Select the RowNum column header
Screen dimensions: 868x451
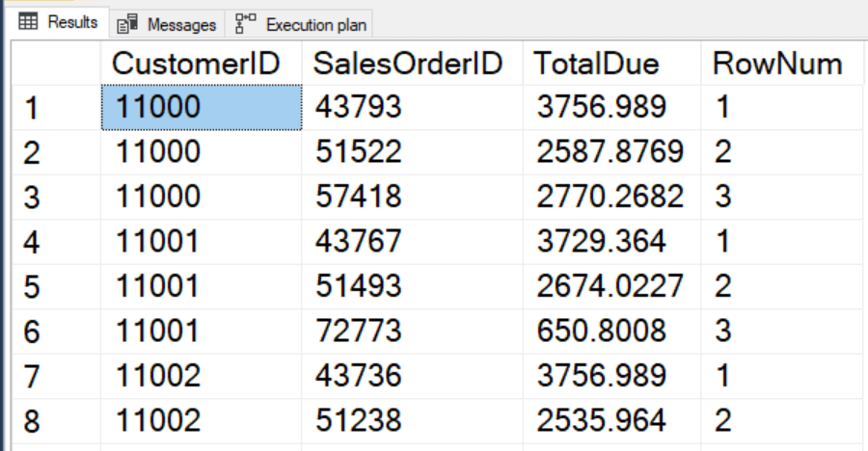tap(782, 63)
